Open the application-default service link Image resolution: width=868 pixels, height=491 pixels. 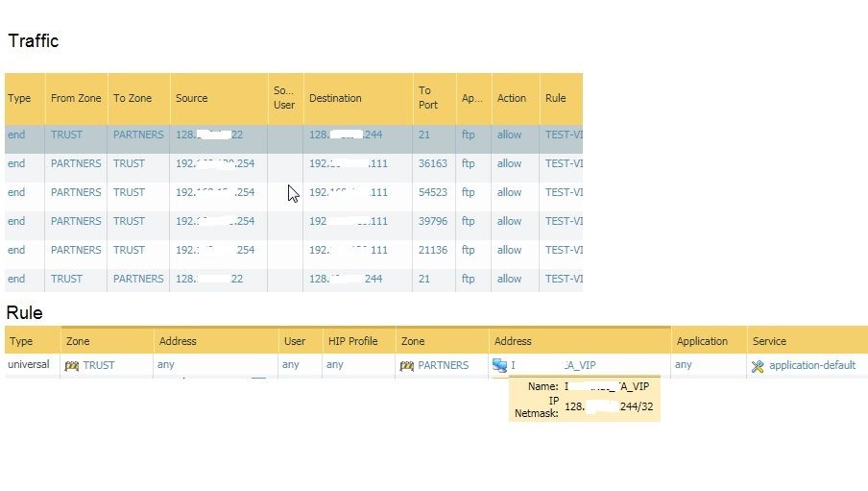point(812,365)
